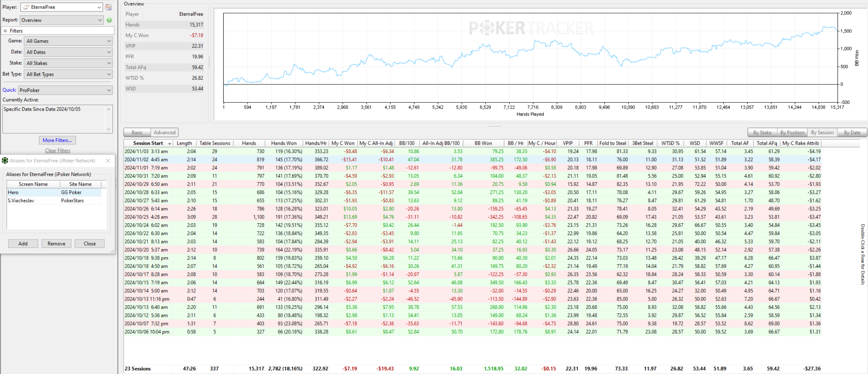
Task: Switch to the Basic tab
Action: pos(137,133)
